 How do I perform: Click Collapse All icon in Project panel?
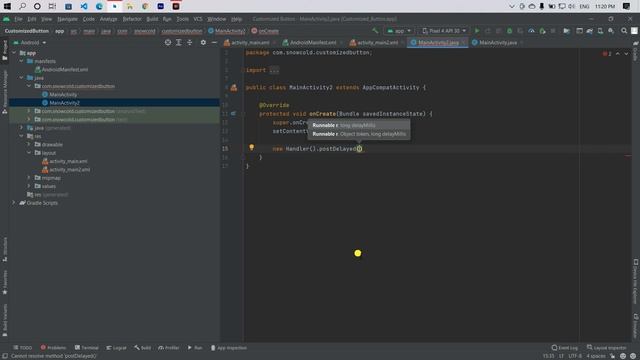[x=189, y=42]
